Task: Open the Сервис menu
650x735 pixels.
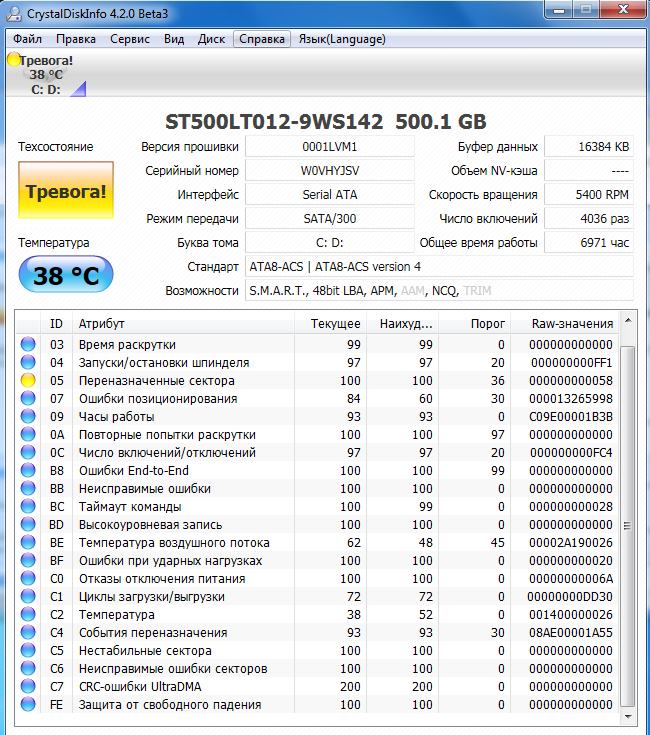Action: 130,39
